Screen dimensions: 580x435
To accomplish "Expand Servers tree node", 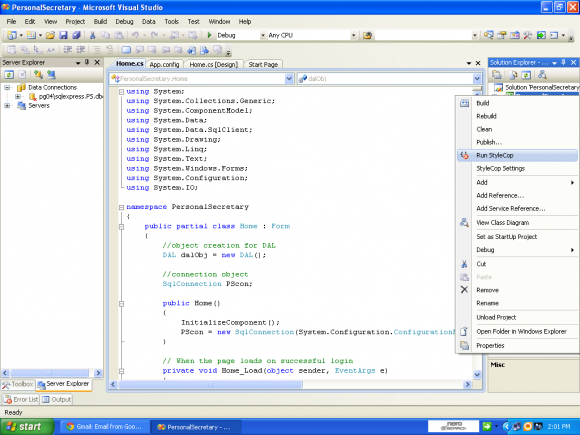I will [7, 106].
